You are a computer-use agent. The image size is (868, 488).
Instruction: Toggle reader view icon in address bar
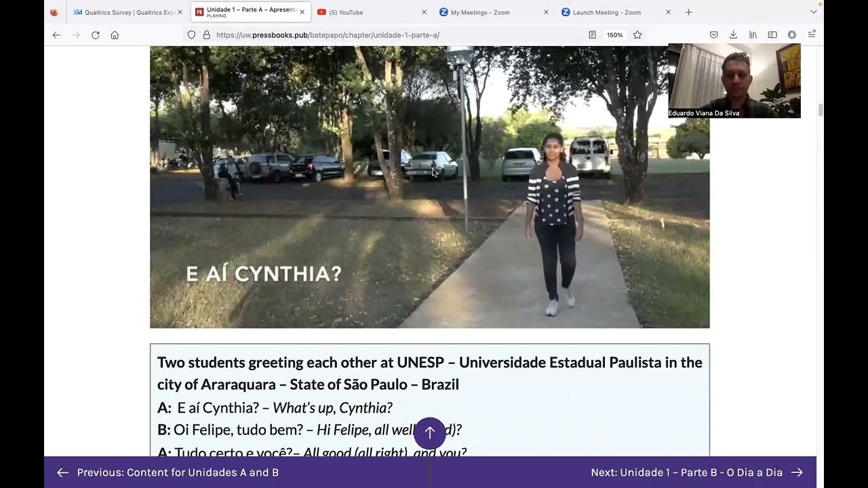pyautogui.click(x=592, y=35)
